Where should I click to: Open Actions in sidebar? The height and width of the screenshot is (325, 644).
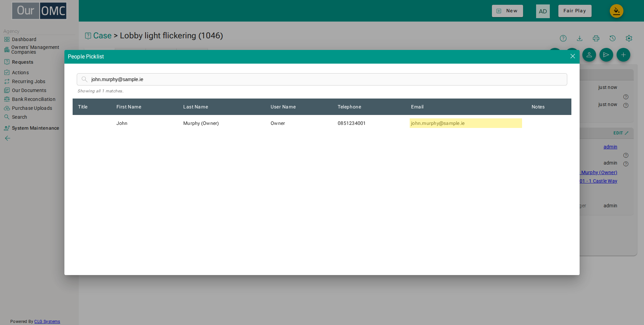[x=20, y=73]
